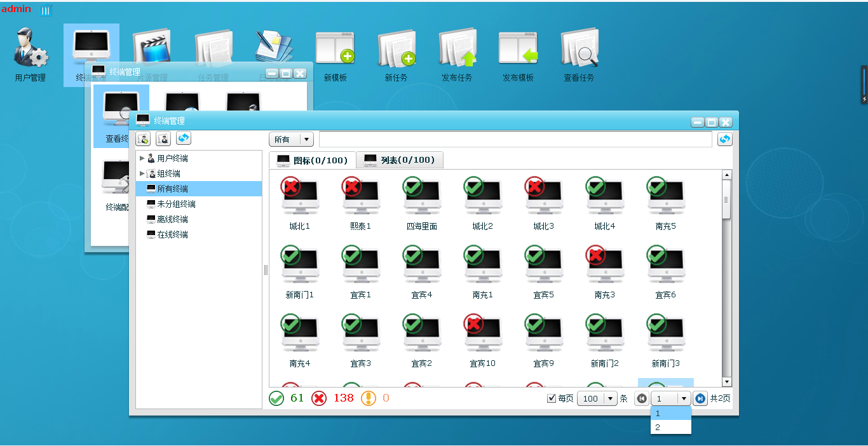The image size is (868, 446).
Task: Select terminal 熙泰1
Action: pyautogui.click(x=361, y=203)
